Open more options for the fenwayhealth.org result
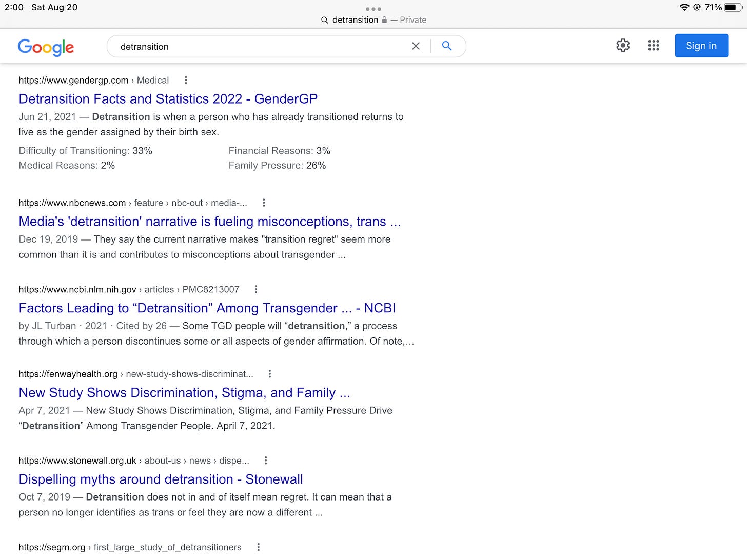Viewport: 747px width, 560px height. point(269,374)
